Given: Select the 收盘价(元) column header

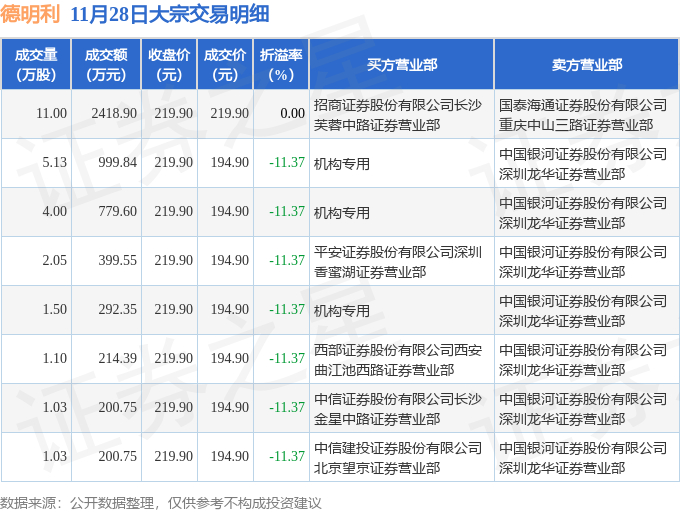Looking at the screenshot, I should click(169, 65).
